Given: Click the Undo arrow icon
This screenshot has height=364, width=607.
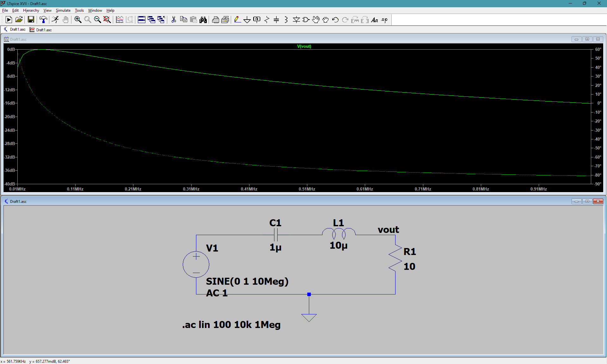Looking at the screenshot, I should click(335, 20).
